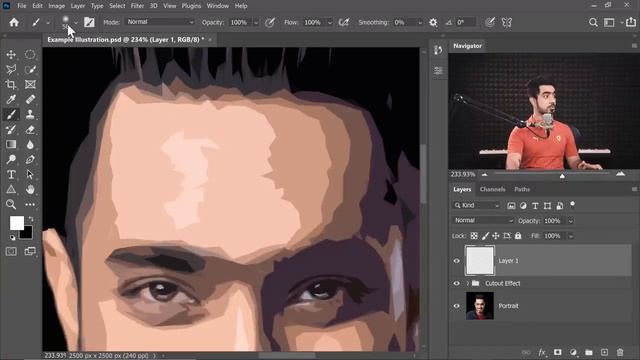Hide Layer 1 visibility eye

point(457,260)
